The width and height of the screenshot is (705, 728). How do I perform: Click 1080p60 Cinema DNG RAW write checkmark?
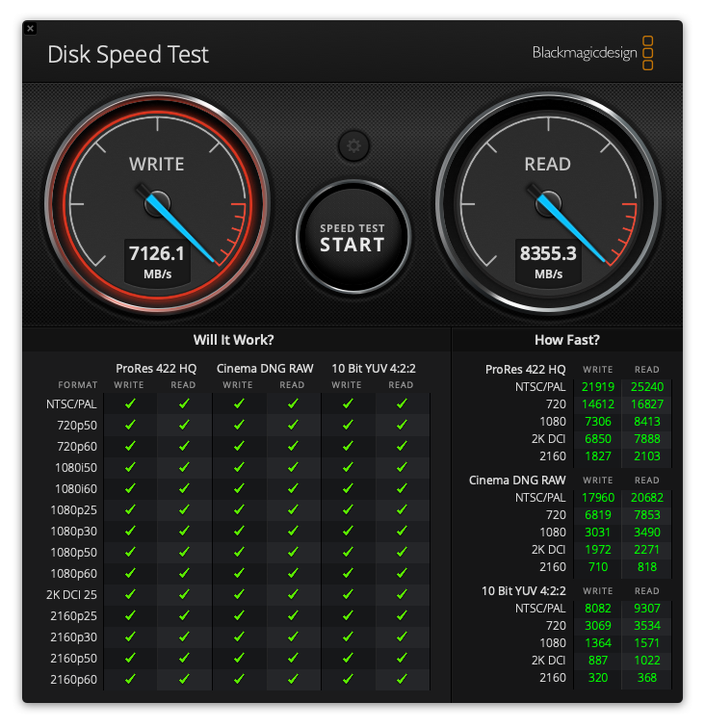coord(239,573)
